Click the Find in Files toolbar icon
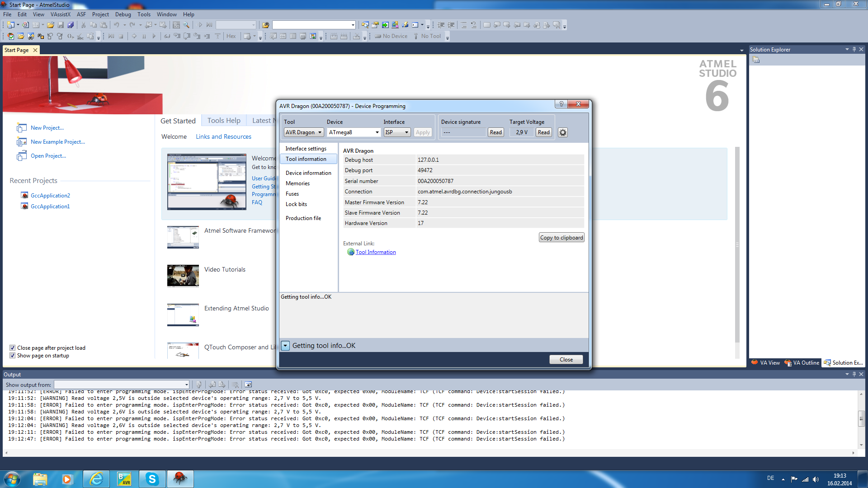Image resolution: width=868 pixels, height=488 pixels. pyautogui.click(x=266, y=25)
